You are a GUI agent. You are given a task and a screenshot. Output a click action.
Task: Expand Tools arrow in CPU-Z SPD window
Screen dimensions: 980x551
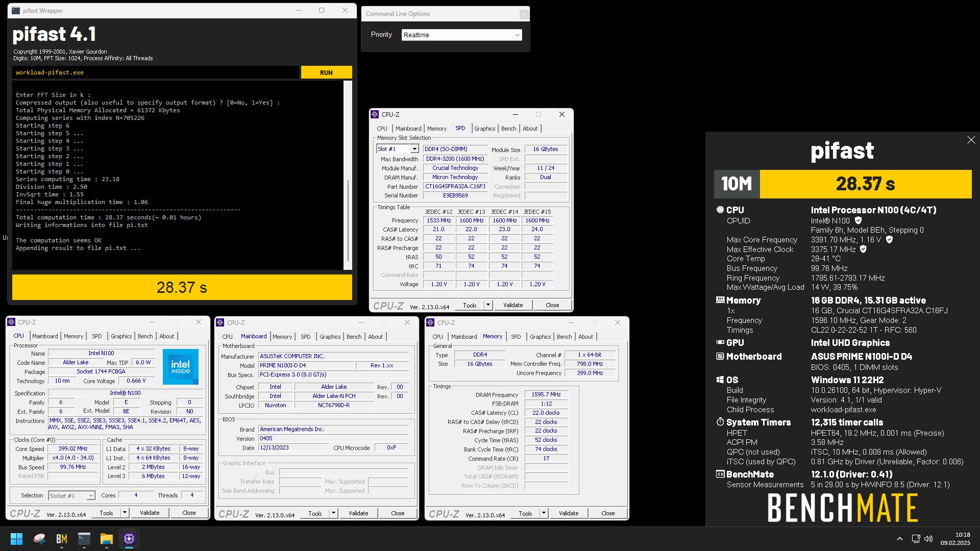click(488, 305)
